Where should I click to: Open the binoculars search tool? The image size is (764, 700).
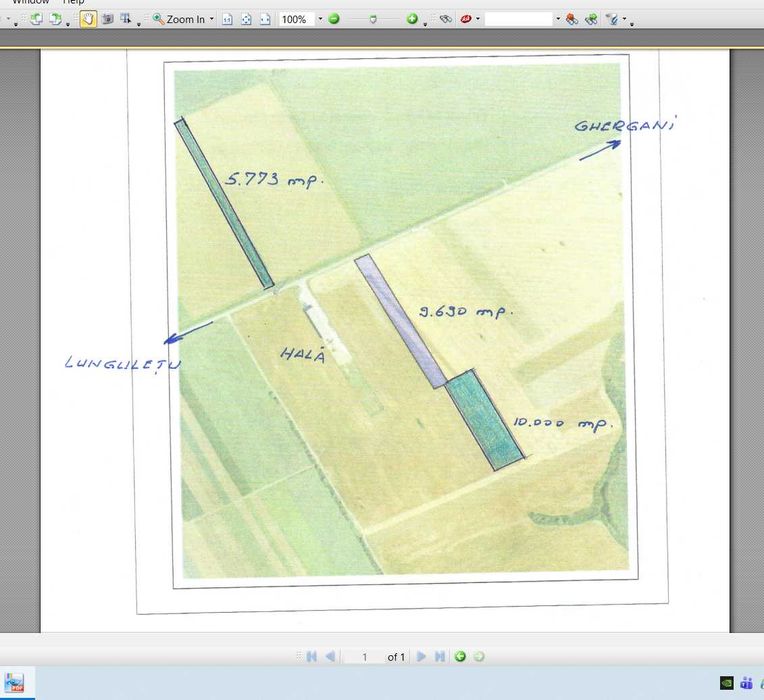(x=445, y=19)
